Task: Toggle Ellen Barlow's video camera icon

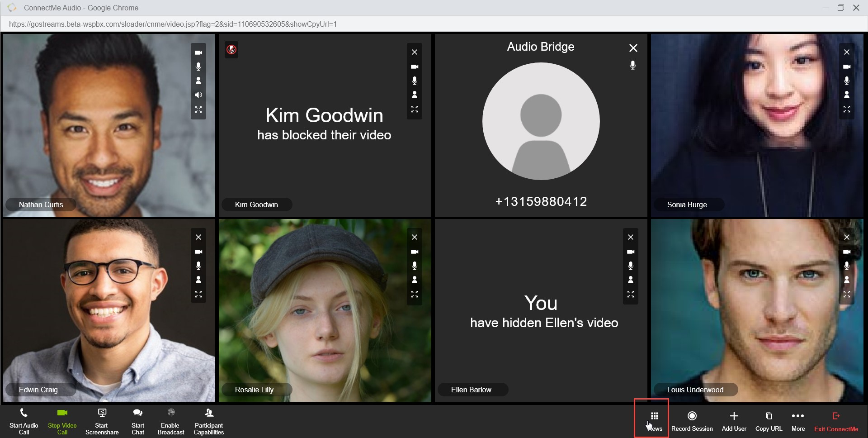Action: 631,252
